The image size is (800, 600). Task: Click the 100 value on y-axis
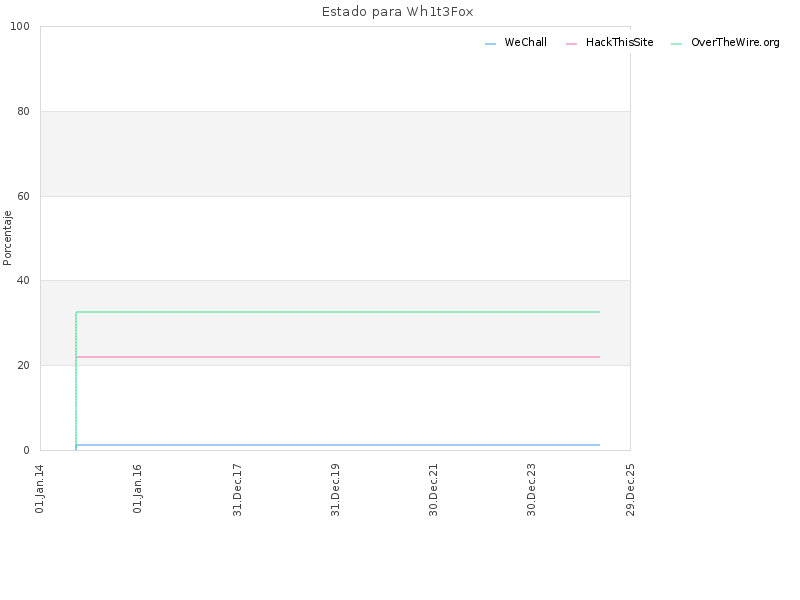[x=20, y=27]
